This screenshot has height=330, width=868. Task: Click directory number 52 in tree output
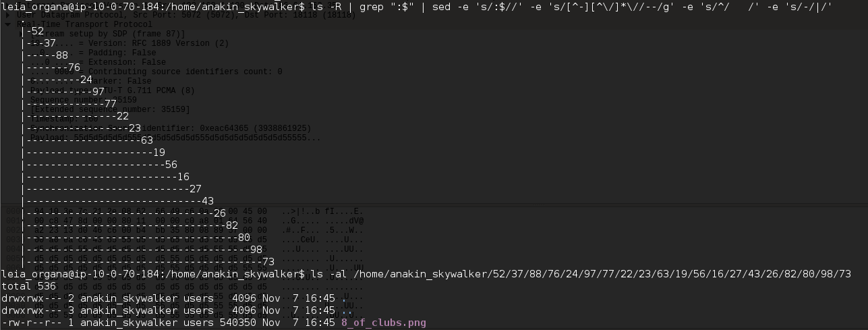(x=38, y=31)
